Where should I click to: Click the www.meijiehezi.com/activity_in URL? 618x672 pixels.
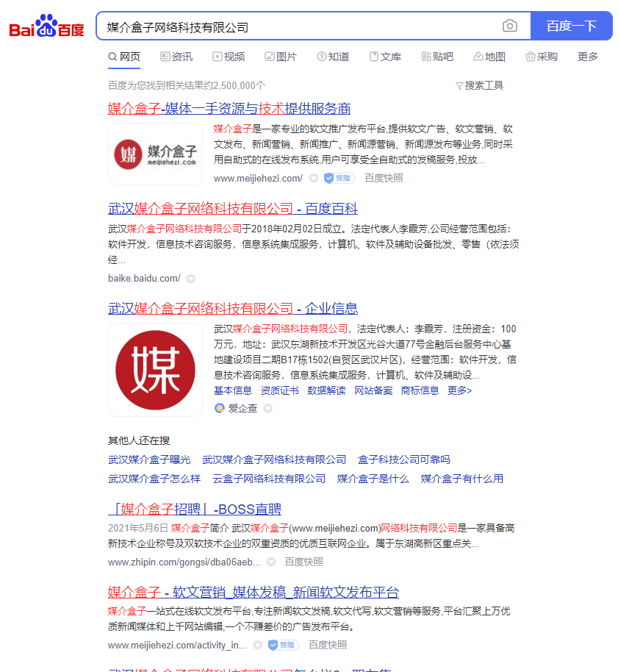point(177,645)
